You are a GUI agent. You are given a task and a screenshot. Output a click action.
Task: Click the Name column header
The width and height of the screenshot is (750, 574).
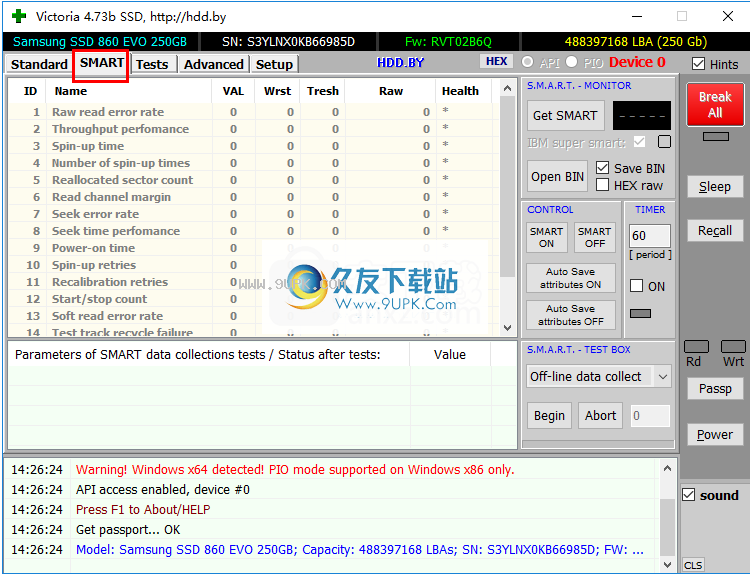pyautogui.click(x=128, y=91)
